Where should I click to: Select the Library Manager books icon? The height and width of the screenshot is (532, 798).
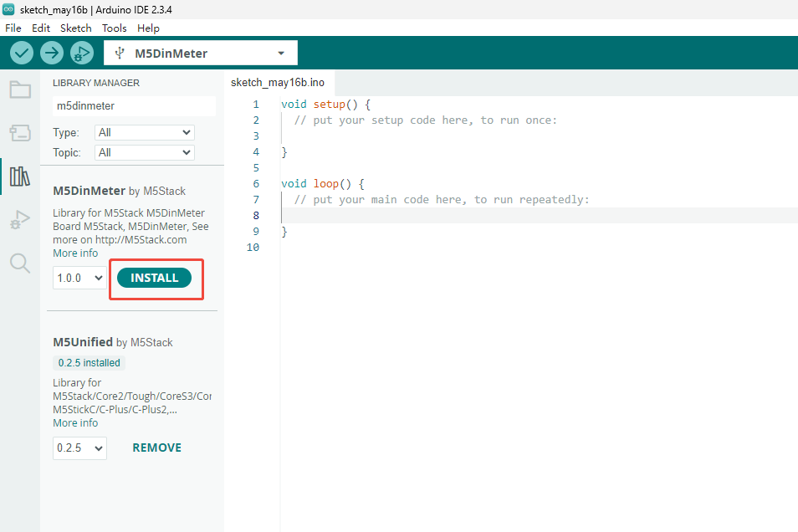coord(20,176)
